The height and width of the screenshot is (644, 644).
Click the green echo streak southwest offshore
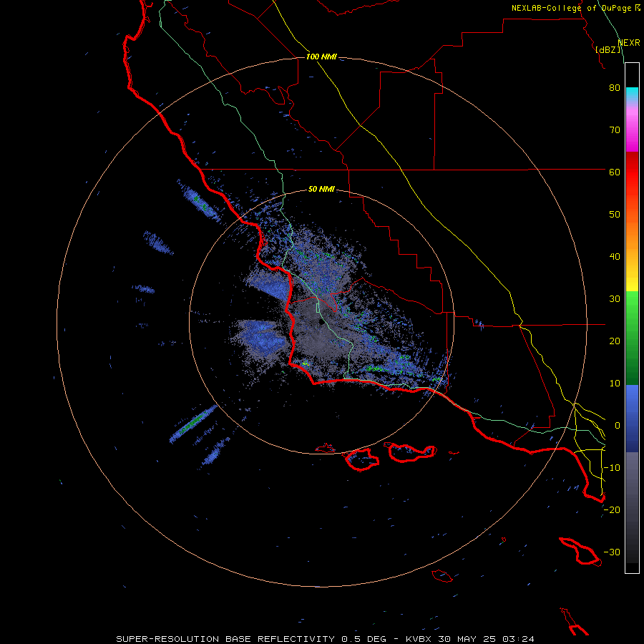pos(192,423)
